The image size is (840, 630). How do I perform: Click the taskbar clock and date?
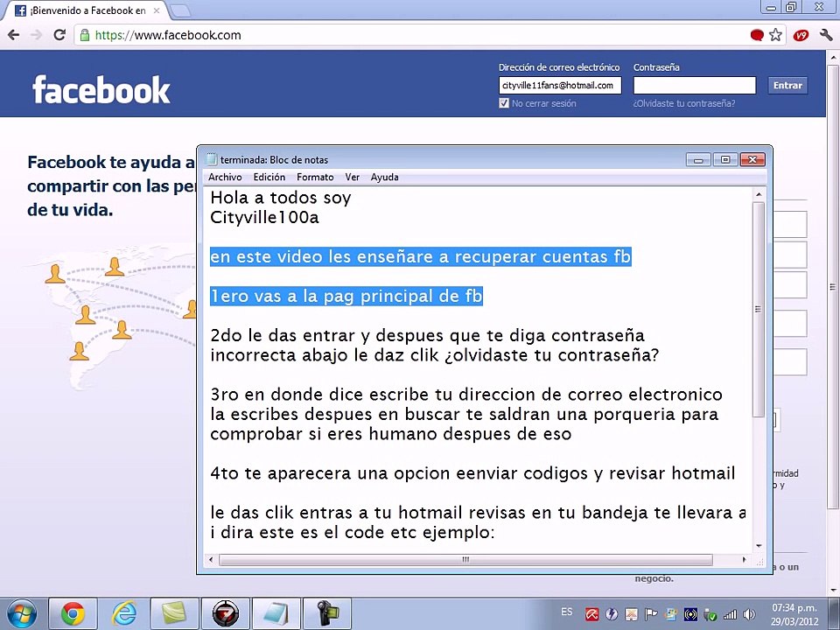[x=794, y=614]
